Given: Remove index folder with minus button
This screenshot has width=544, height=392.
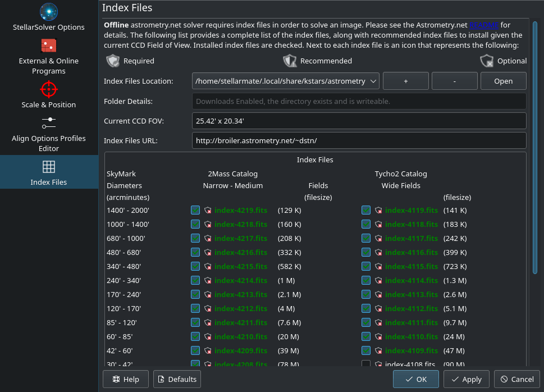Looking at the screenshot, I should [455, 81].
